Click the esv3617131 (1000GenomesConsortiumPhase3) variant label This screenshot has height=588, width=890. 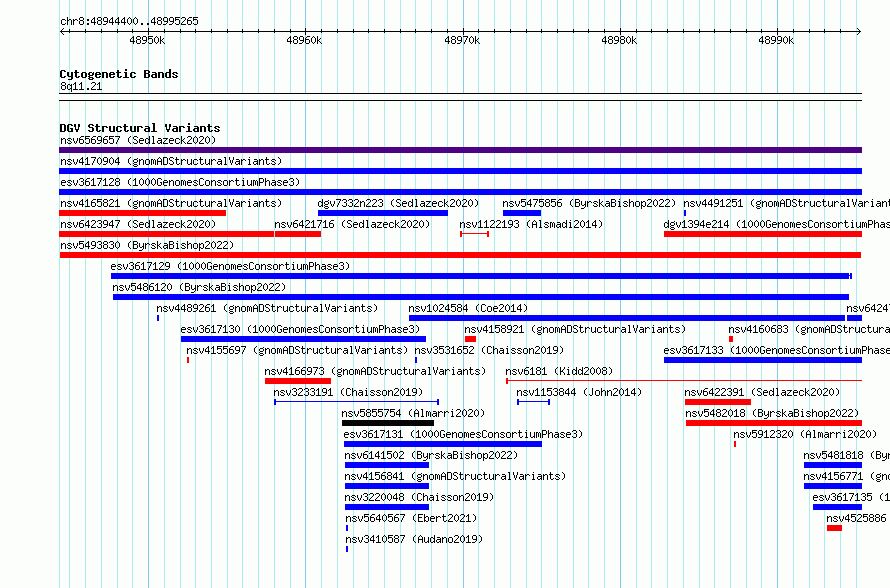pos(463,434)
